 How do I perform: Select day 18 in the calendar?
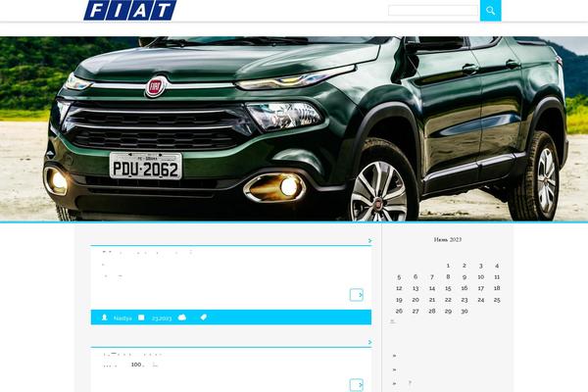[x=497, y=288]
